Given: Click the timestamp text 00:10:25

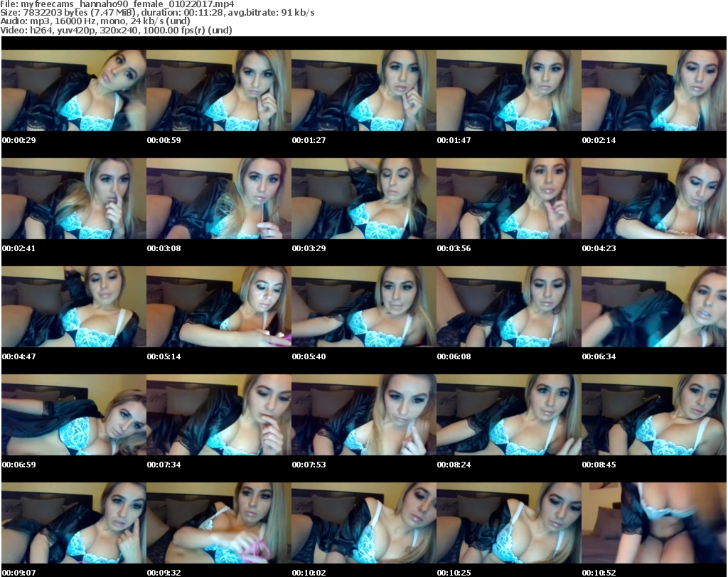Looking at the screenshot, I should (454, 573).
